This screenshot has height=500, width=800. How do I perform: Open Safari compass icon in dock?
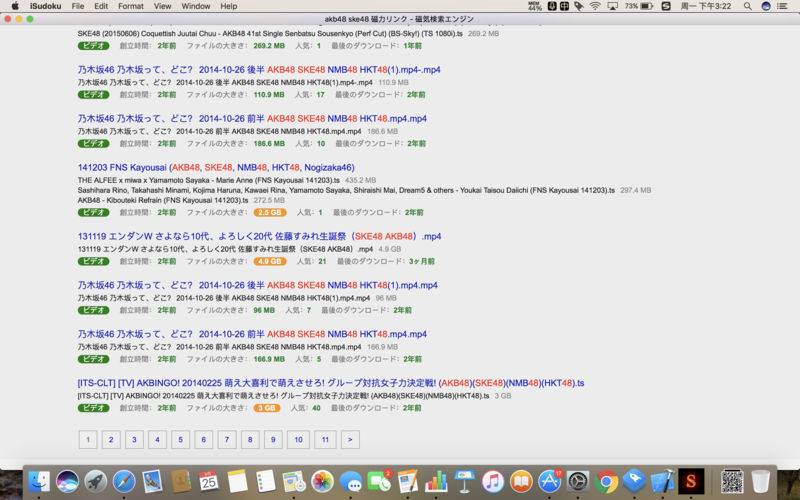124,481
